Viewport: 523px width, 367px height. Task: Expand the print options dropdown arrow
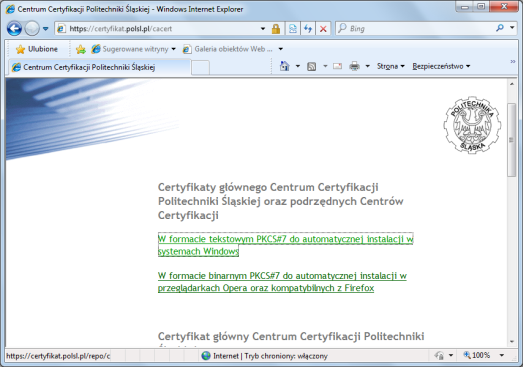(368, 66)
